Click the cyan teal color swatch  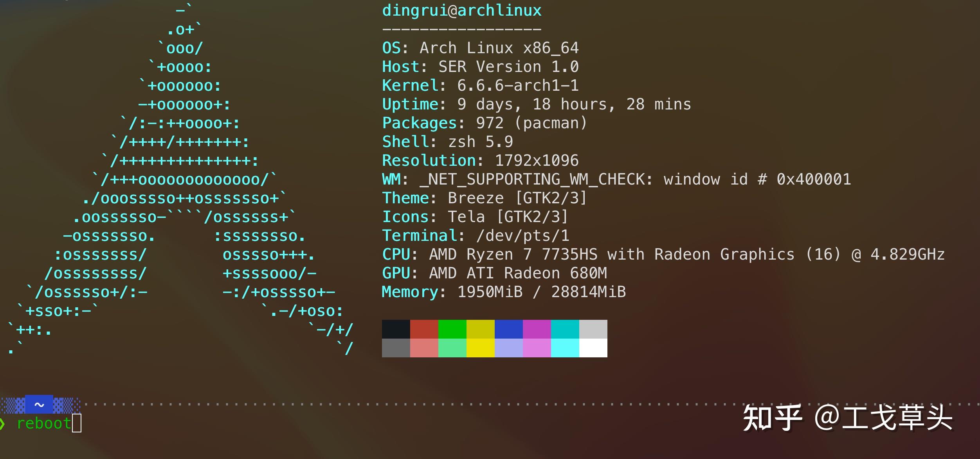pos(565,329)
